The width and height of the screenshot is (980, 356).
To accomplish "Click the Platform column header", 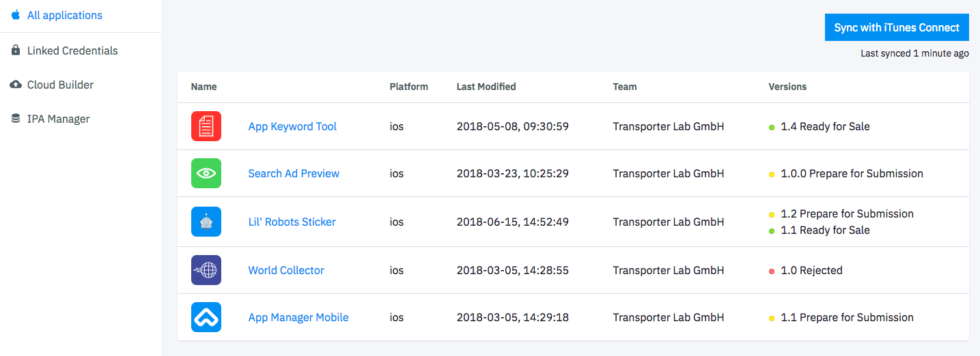I will point(408,87).
